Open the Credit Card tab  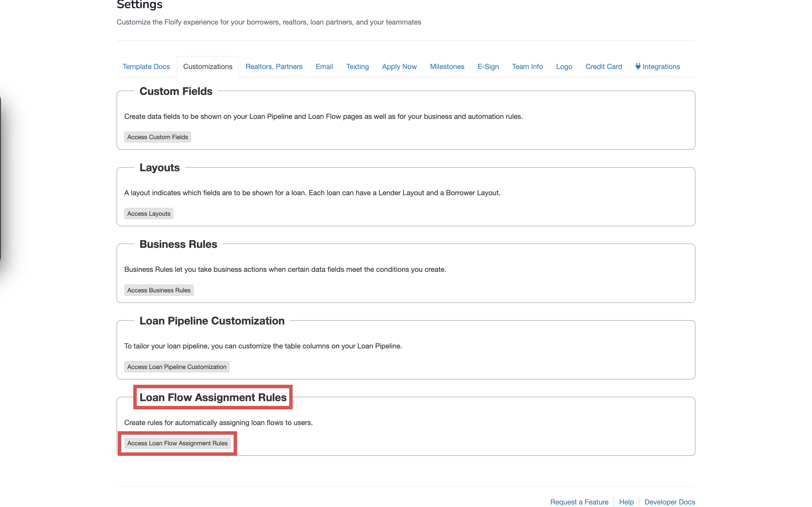[603, 66]
